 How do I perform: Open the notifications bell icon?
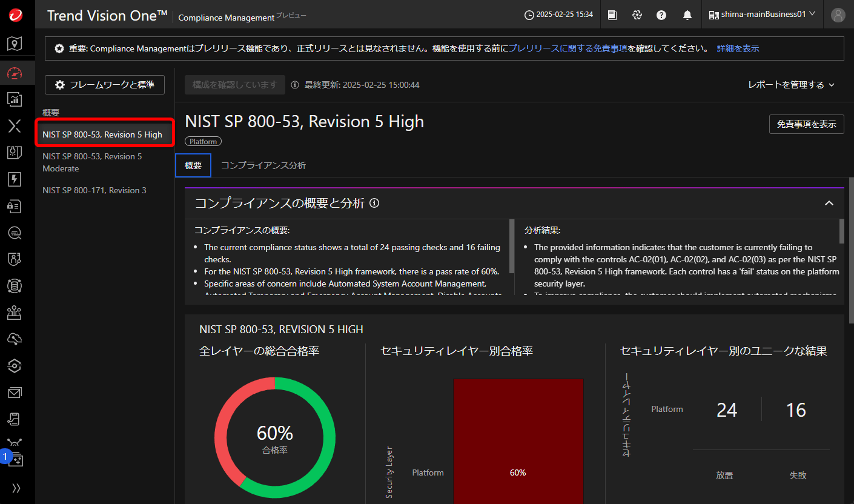pyautogui.click(x=687, y=15)
